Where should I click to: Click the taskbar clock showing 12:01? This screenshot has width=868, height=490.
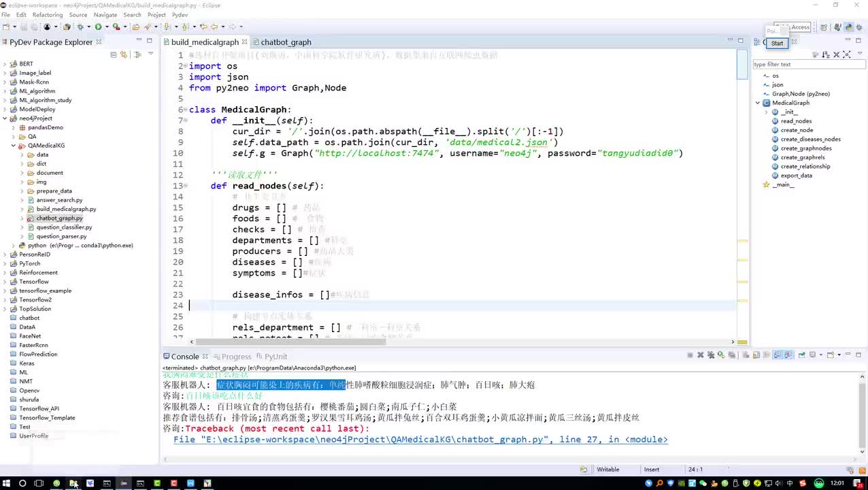(x=838, y=483)
